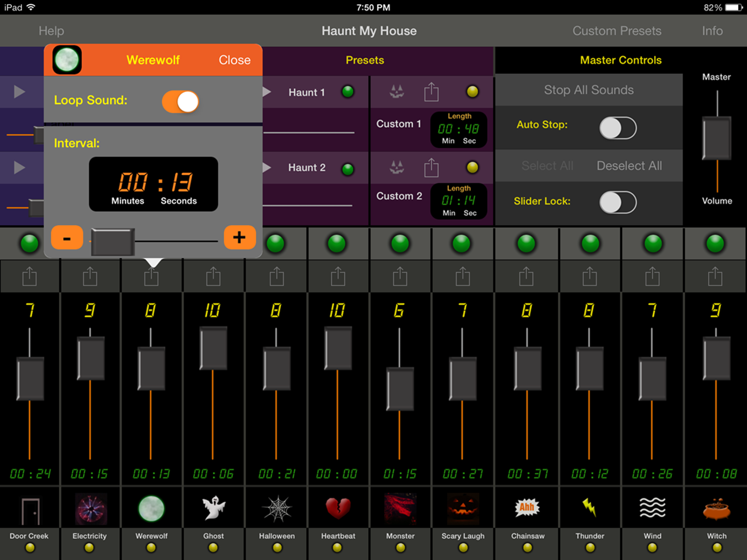Open share icon above Ghost channel
Image resolution: width=747 pixels, height=560 pixels.
point(213,276)
